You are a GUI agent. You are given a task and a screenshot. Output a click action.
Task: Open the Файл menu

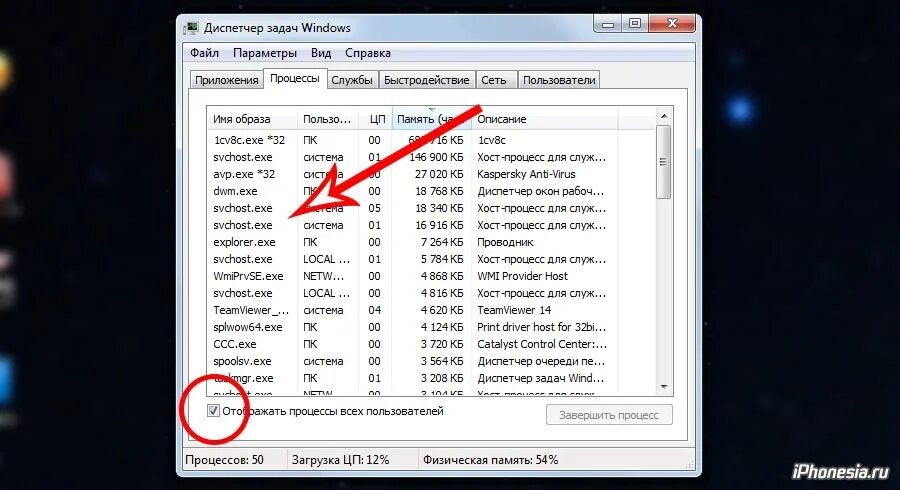204,53
